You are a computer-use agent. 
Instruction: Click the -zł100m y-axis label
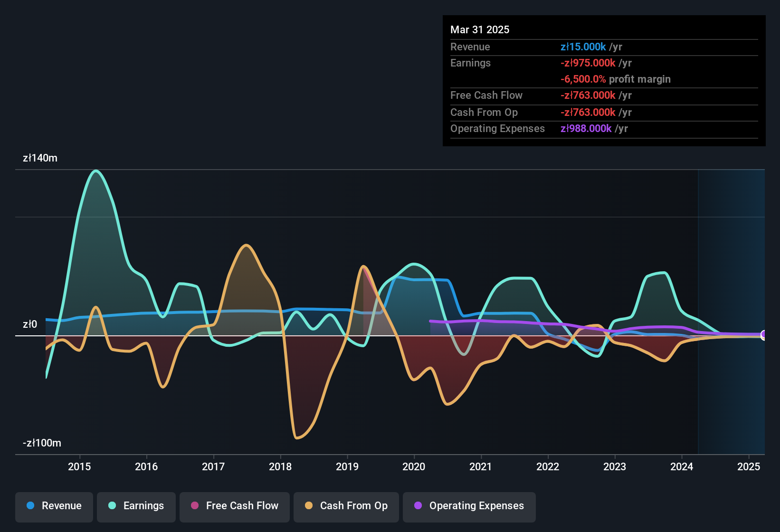42,443
